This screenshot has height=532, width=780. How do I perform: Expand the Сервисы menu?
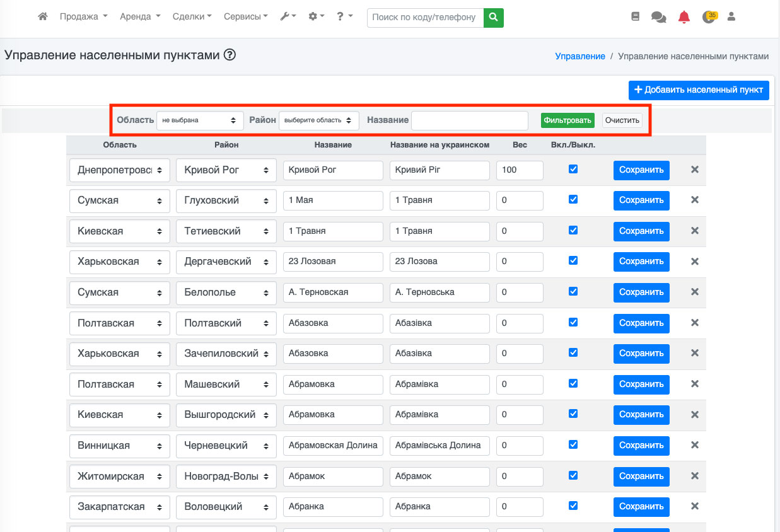245,17
